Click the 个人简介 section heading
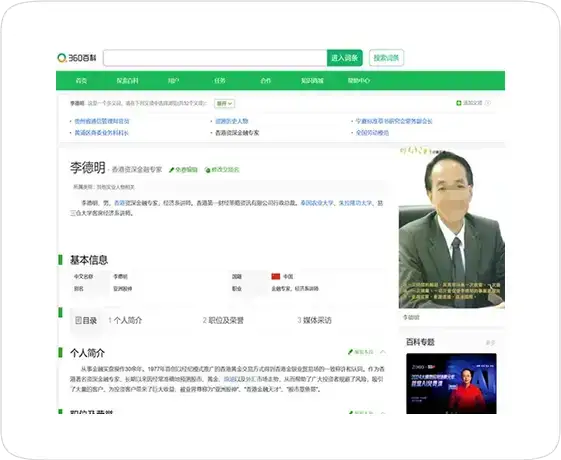 87,353
